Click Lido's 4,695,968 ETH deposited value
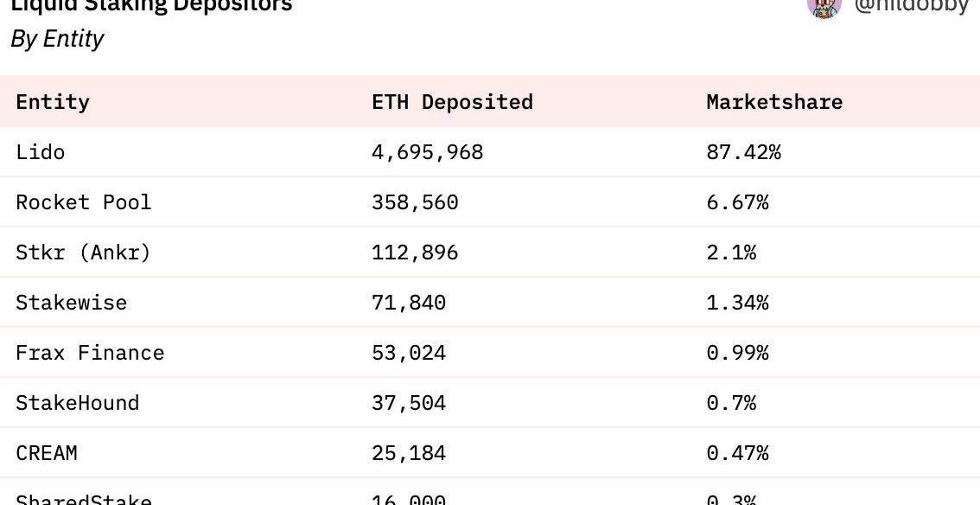The image size is (980, 505). point(428,152)
